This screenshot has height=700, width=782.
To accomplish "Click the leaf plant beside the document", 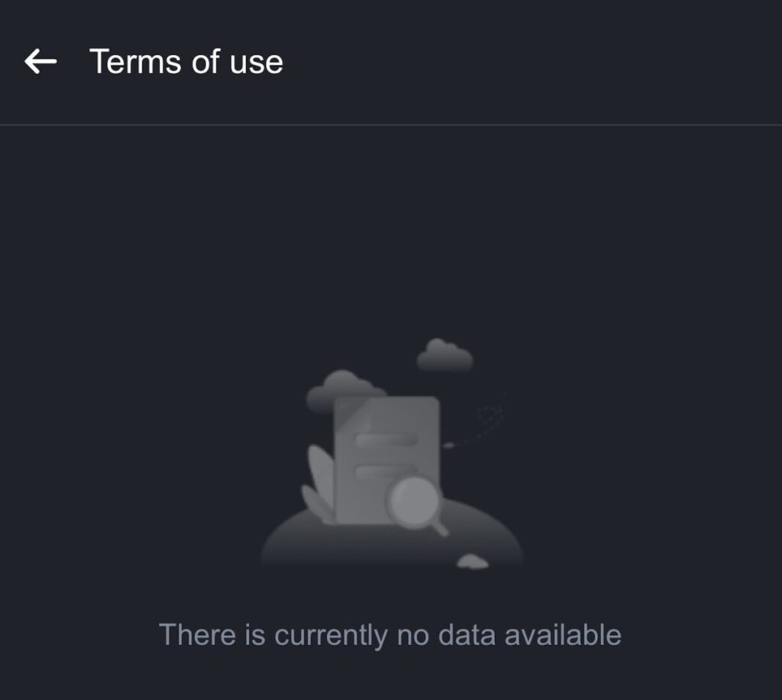I will click(319, 484).
